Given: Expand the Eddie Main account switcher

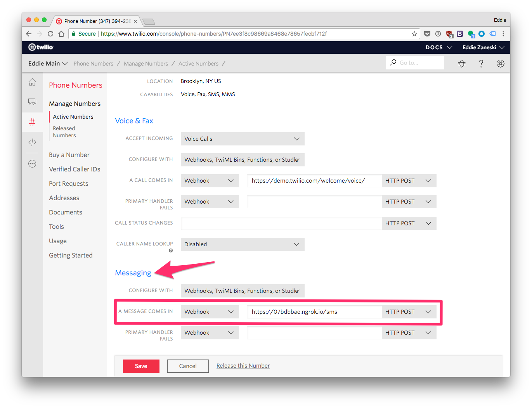Looking at the screenshot, I should 48,63.
